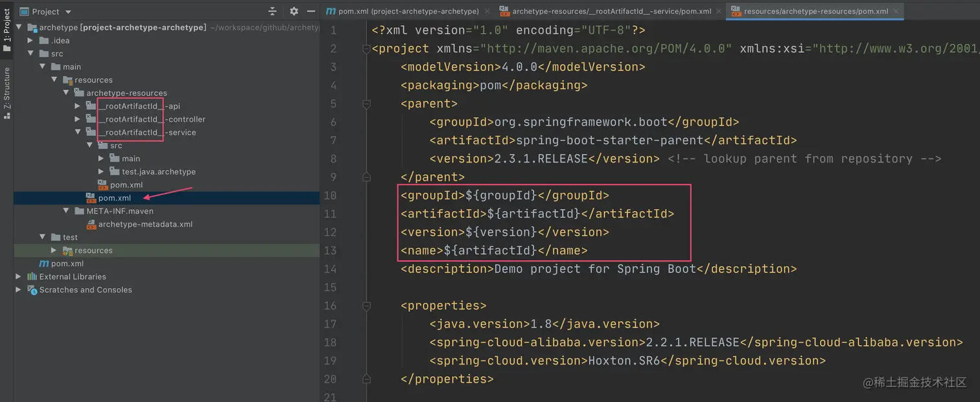This screenshot has height=402, width=980.
Task: Select pom.xml inside the service src folder
Action: coord(126,184)
